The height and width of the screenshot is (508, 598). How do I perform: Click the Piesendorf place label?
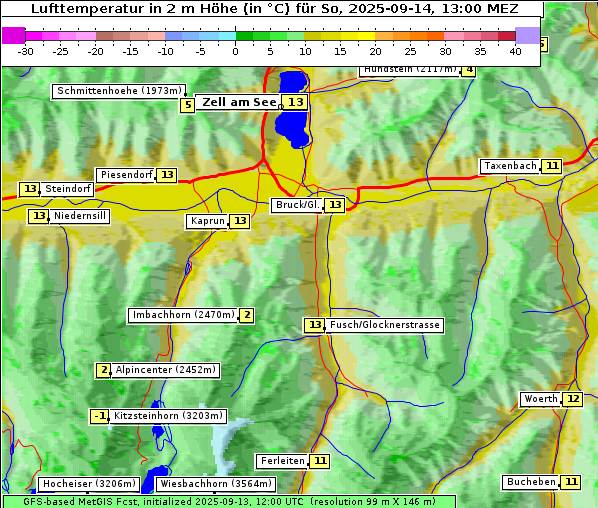coord(125,175)
